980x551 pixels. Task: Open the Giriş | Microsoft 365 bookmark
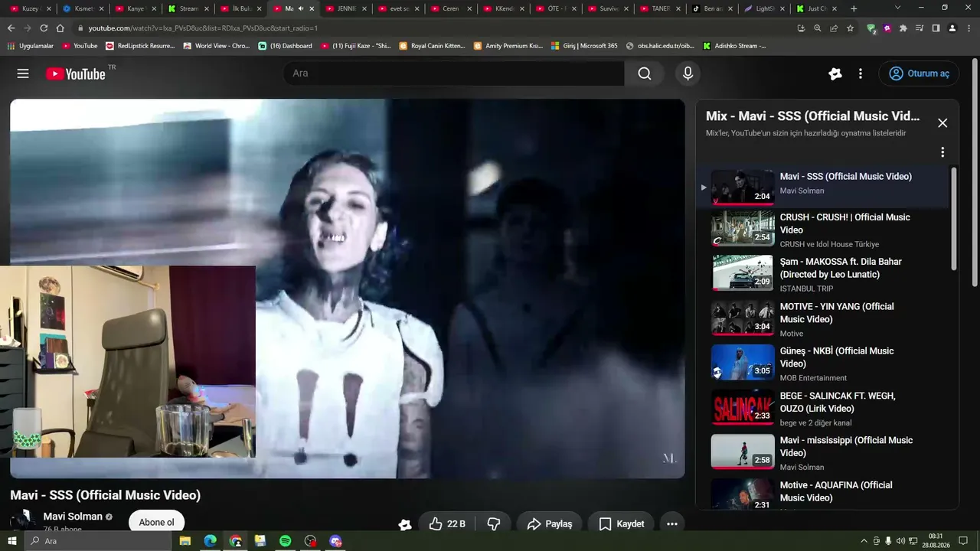(x=584, y=46)
